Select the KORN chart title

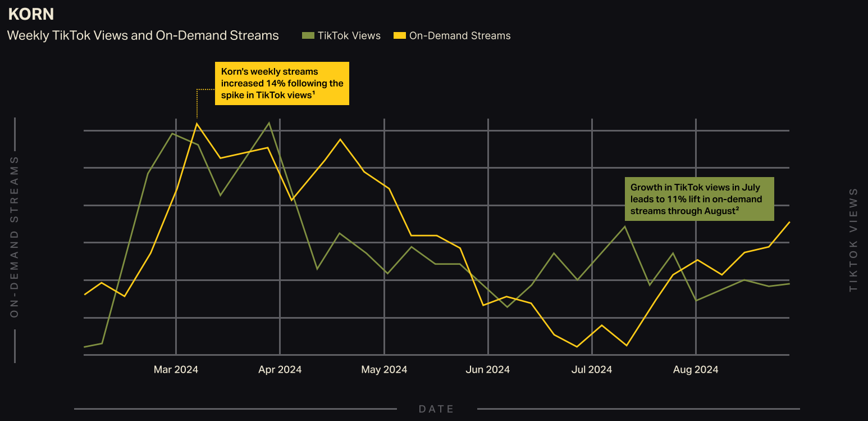tap(31, 14)
